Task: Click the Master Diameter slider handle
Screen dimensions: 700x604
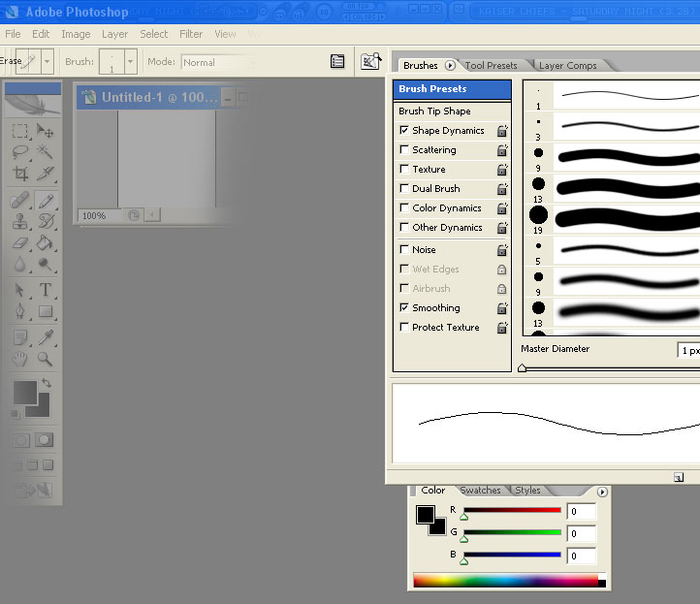Action: tap(522, 368)
